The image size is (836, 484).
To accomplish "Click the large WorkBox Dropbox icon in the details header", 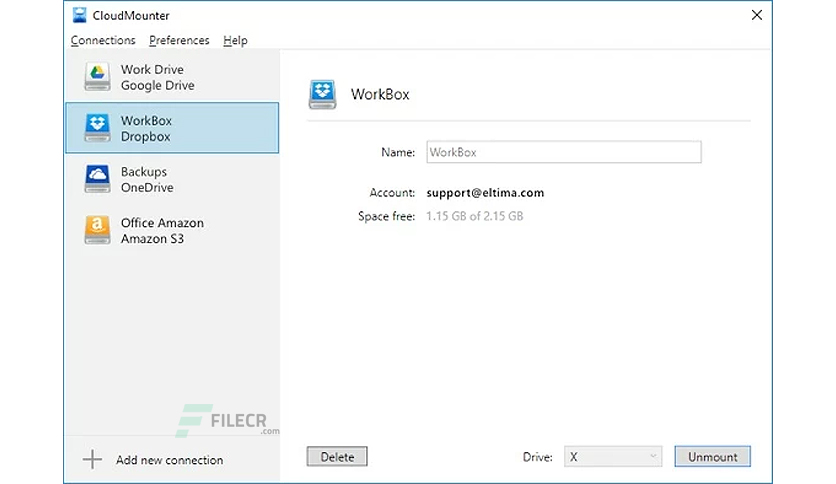I will pyautogui.click(x=322, y=94).
